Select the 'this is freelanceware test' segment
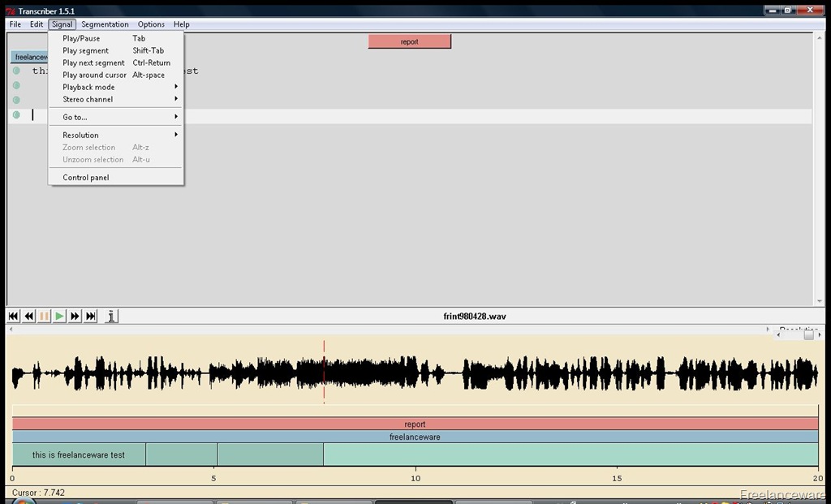831x504 pixels. [x=79, y=454]
